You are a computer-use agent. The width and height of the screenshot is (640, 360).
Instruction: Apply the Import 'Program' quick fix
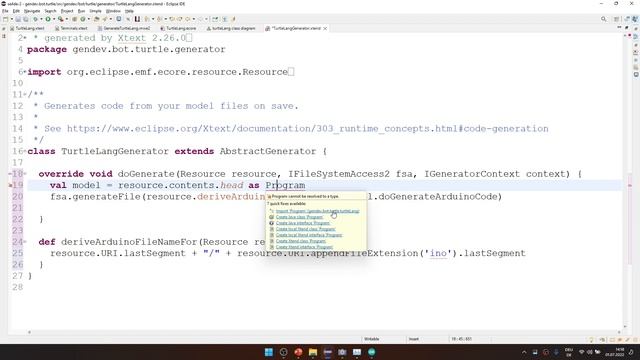point(317,211)
